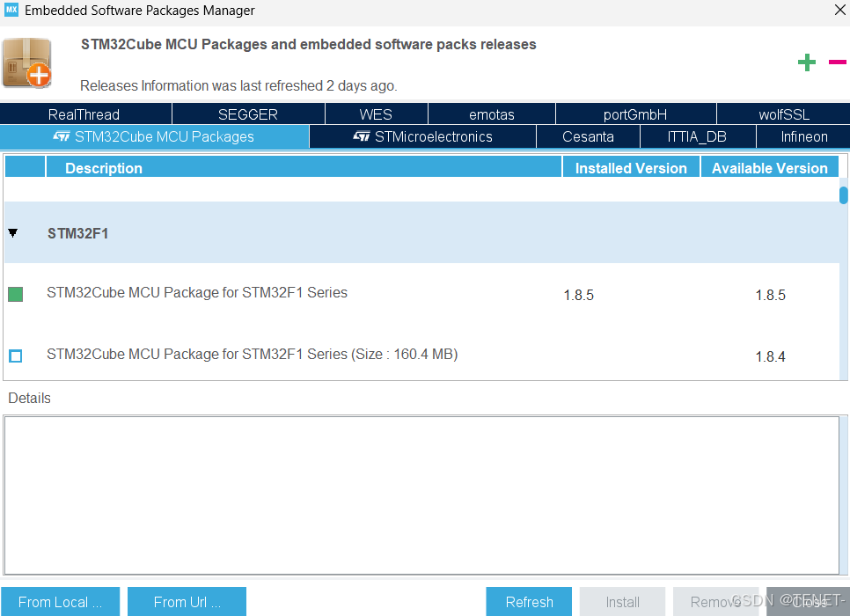Viewport: 850px width, 616px height.
Task: Click the Remove button
Action: tap(715, 601)
